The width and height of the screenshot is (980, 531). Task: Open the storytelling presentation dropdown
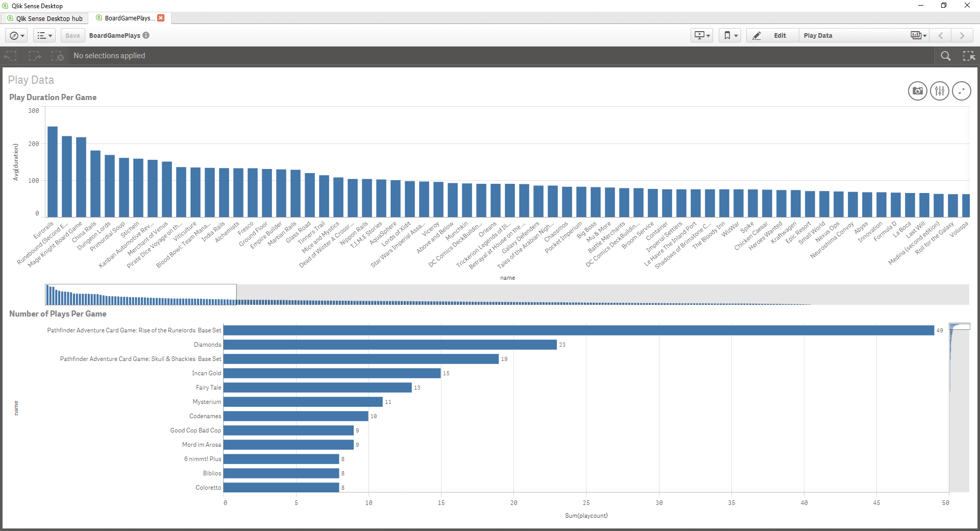[702, 35]
